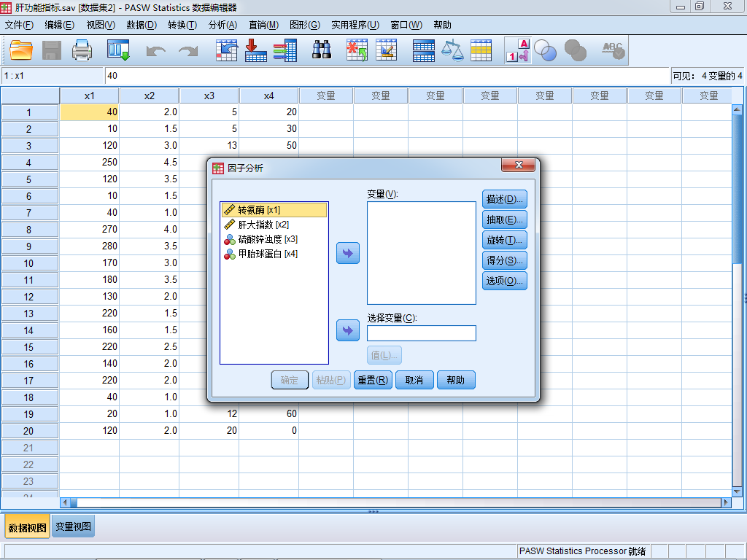
Task: Open the recall recent dialogs icon
Action: coord(118,50)
